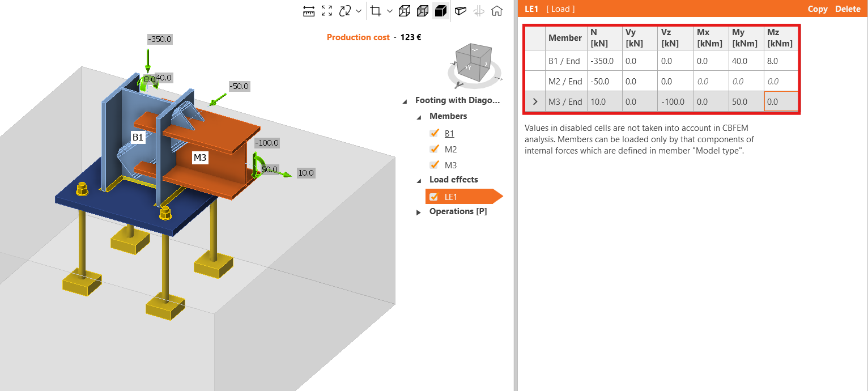Uncheck member B1 checkbox
Viewport: 868px width, 391px height.
tap(435, 133)
